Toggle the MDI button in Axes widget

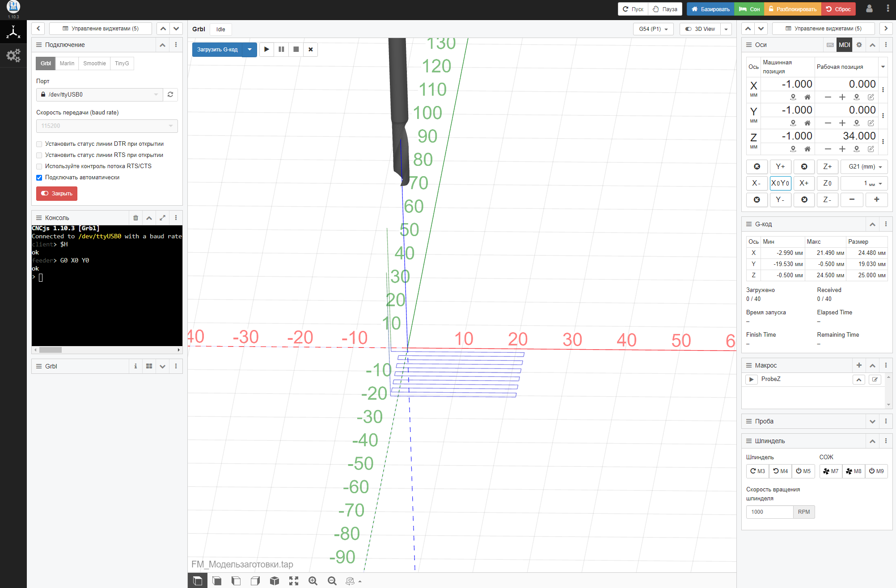845,45
